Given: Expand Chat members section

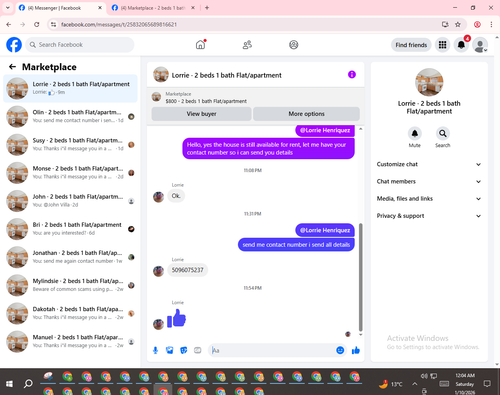Looking at the screenshot, I should coord(429,181).
